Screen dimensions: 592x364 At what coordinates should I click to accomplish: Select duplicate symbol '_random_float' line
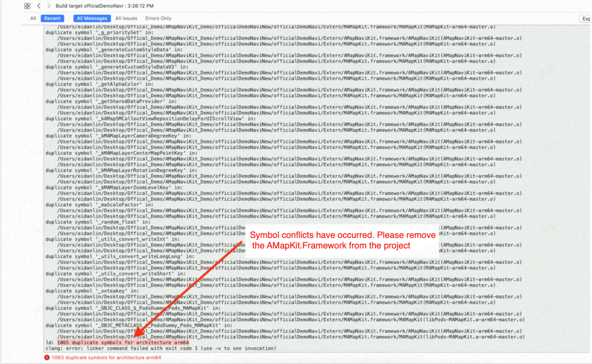pos(98,222)
